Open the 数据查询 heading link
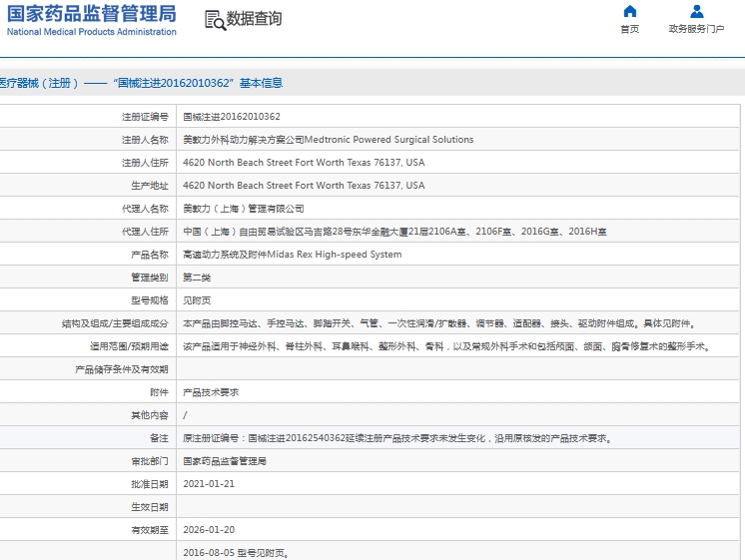The image size is (745, 560). (x=254, y=19)
